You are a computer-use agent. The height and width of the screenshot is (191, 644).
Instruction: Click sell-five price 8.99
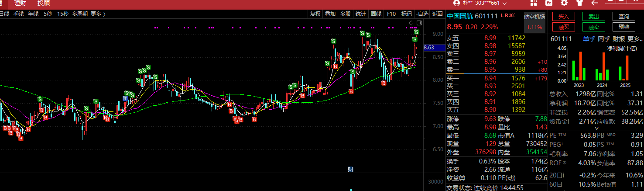[x=490, y=38]
